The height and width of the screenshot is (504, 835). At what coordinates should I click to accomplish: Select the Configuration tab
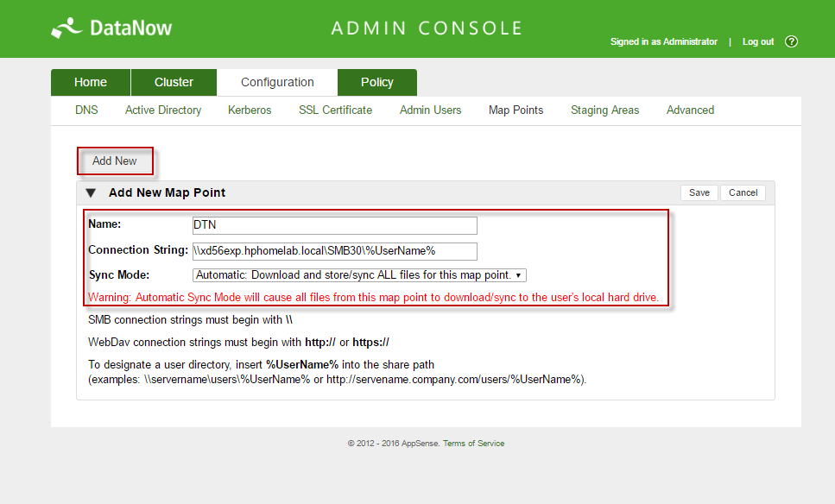(x=277, y=83)
